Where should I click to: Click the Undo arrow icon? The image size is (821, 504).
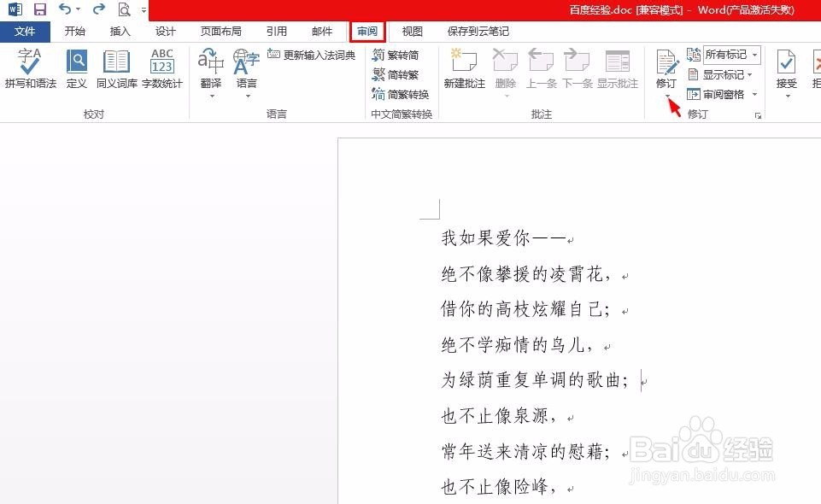[x=65, y=9]
